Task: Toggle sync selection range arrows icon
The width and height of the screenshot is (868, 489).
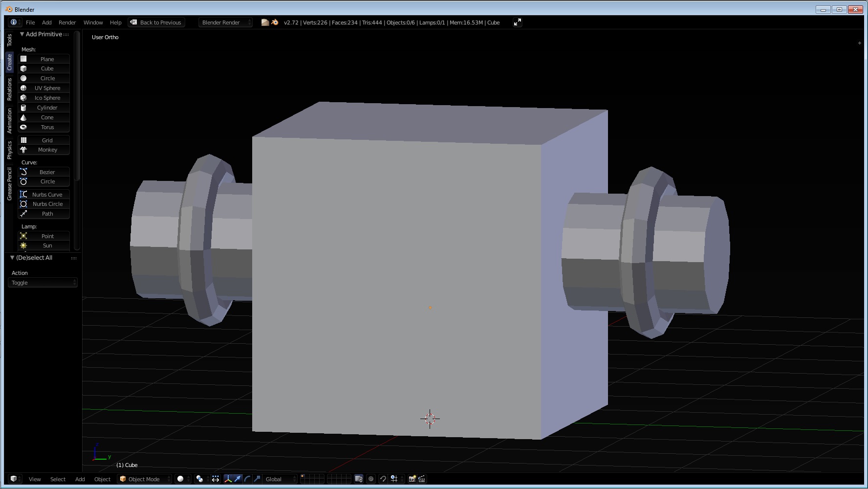Action: [x=216, y=479]
